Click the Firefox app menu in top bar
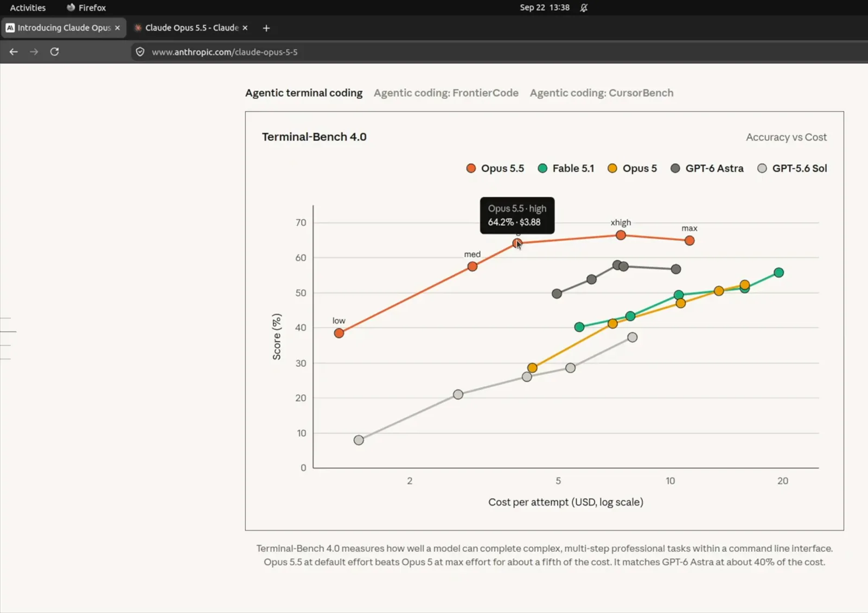 point(86,8)
